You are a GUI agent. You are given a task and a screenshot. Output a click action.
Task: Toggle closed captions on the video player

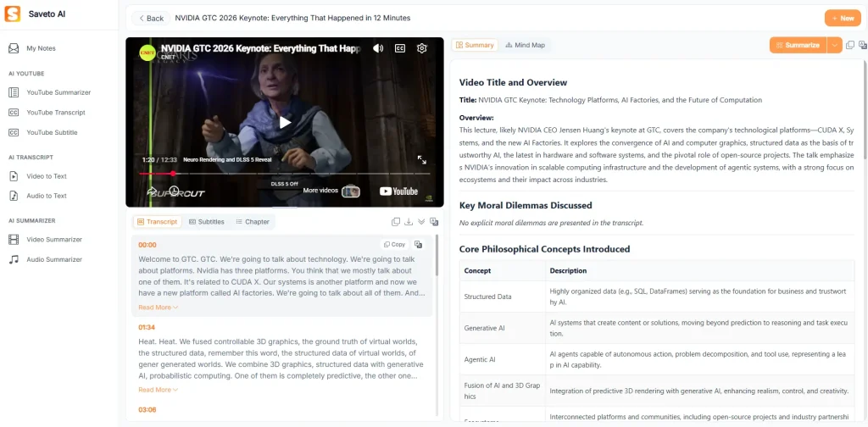(399, 48)
